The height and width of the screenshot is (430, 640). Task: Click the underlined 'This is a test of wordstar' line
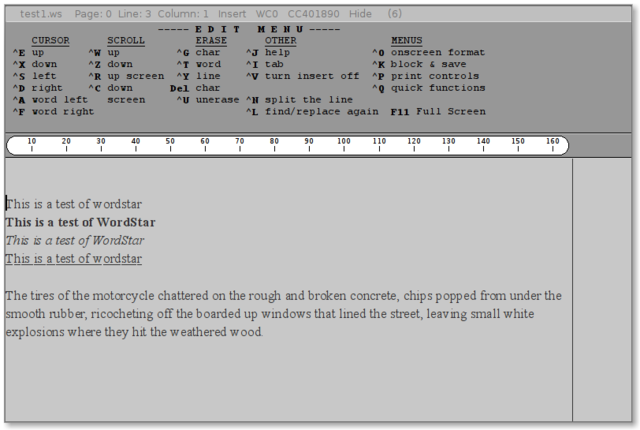[73, 259]
